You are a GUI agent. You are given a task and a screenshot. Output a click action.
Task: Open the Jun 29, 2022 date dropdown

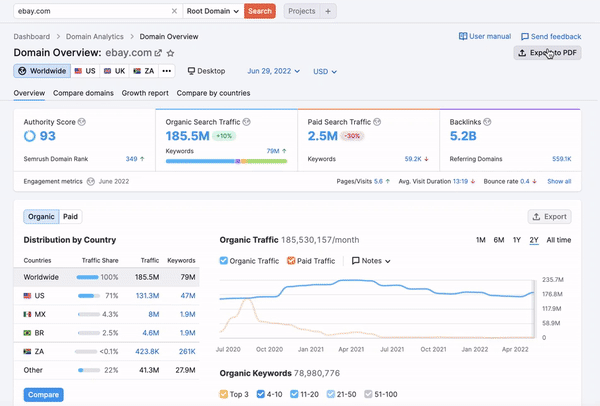click(x=274, y=71)
